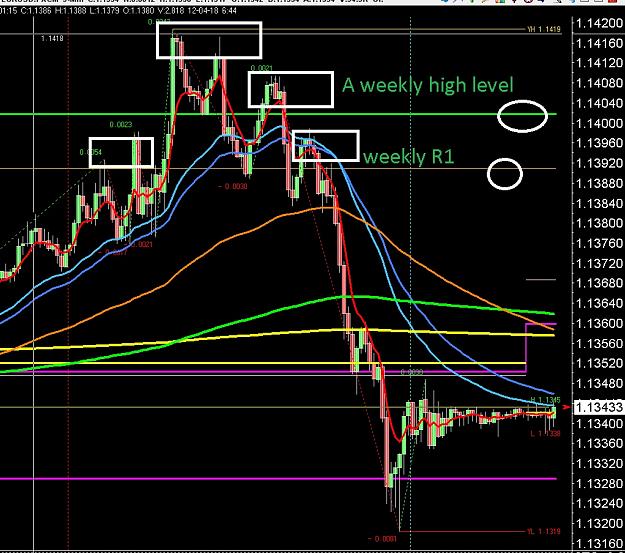The width and height of the screenshot is (625, 553).
Task: Click the current price label 1.13433
Action: point(599,407)
